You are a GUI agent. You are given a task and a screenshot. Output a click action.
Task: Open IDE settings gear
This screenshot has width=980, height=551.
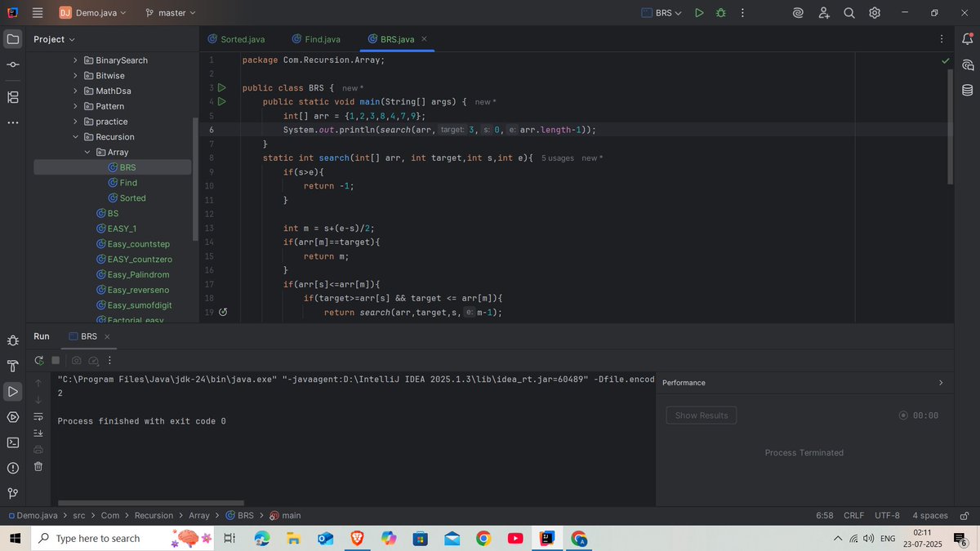tap(875, 12)
